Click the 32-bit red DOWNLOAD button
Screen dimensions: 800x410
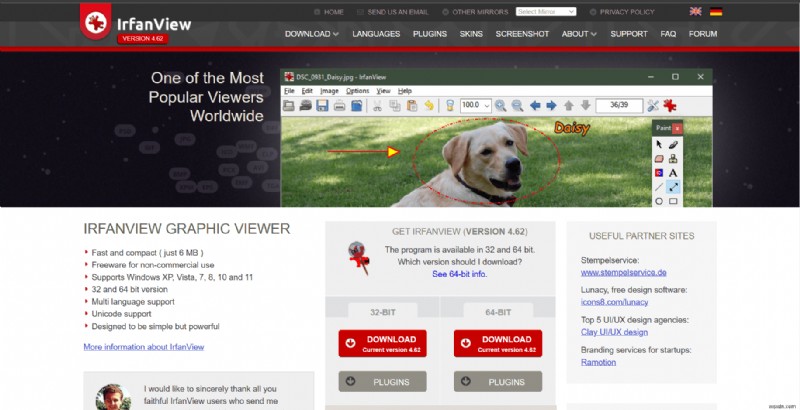click(383, 343)
